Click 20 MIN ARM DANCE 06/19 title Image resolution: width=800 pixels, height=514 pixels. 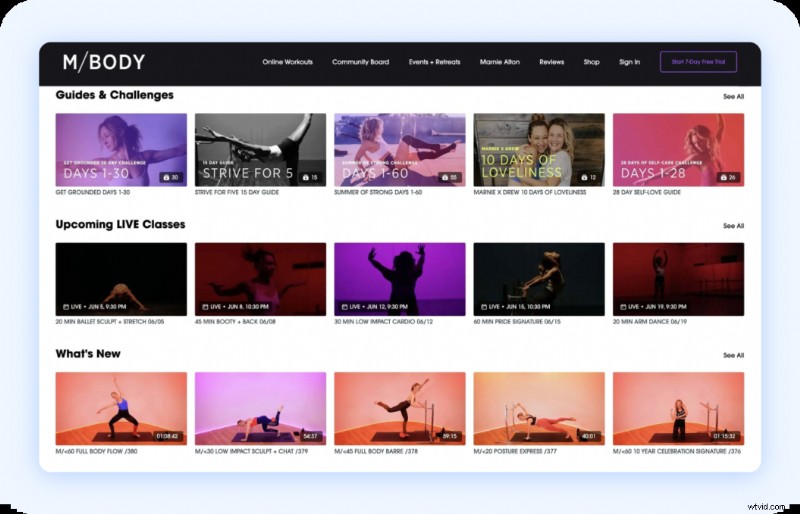pos(649,322)
